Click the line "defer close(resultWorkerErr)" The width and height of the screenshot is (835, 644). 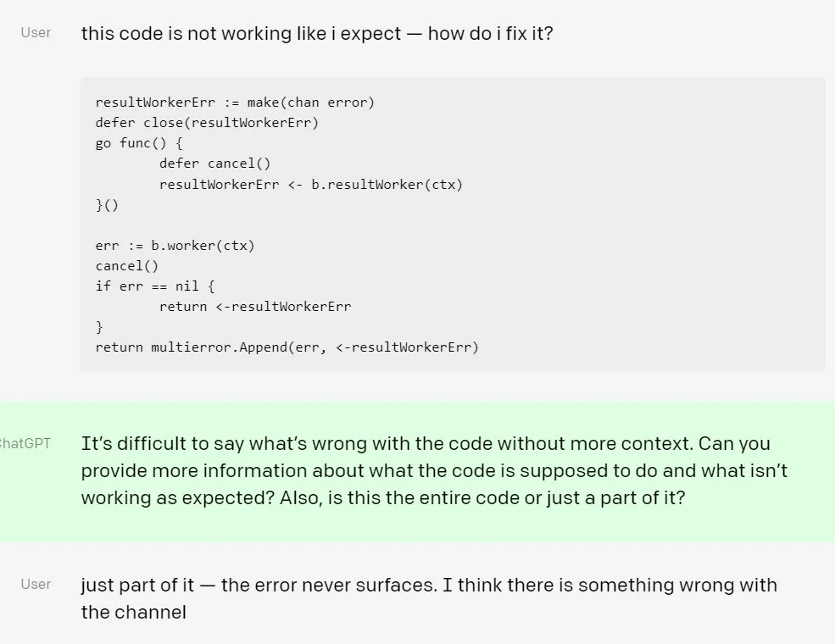pyautogui.click(x=207, y=123)
